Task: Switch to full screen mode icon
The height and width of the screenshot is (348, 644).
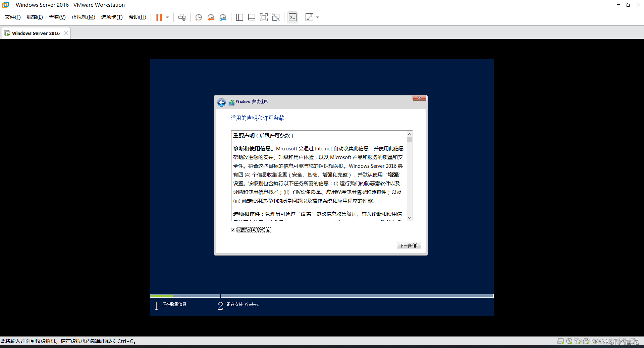Action: tap(264, 17)
